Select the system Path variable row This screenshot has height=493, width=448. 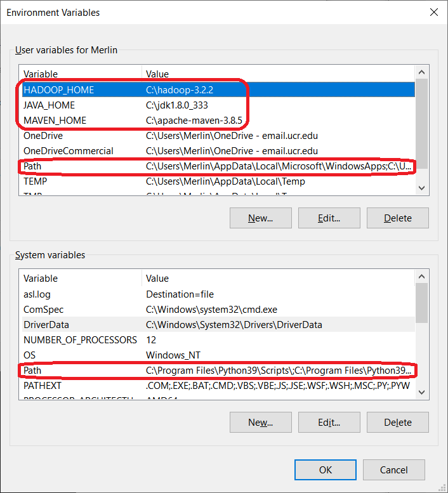(x=218, y=371)
